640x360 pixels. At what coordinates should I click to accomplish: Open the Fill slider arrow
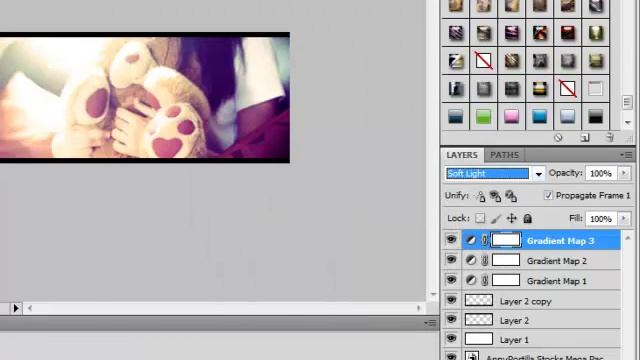pyautogui.click(x=624, y=219)
